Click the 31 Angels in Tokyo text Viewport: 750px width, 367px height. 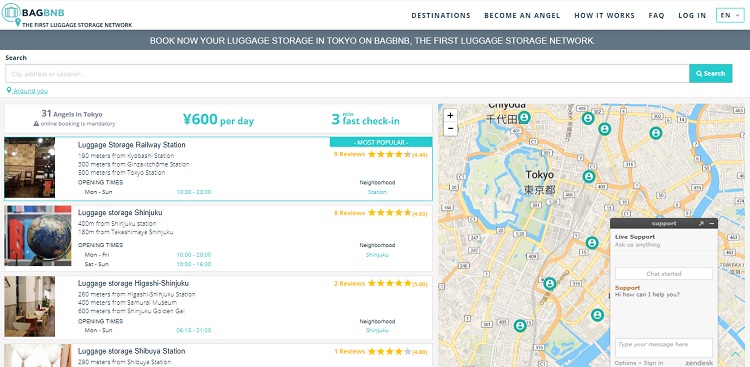pyautogui.click(x=72, y=114)
